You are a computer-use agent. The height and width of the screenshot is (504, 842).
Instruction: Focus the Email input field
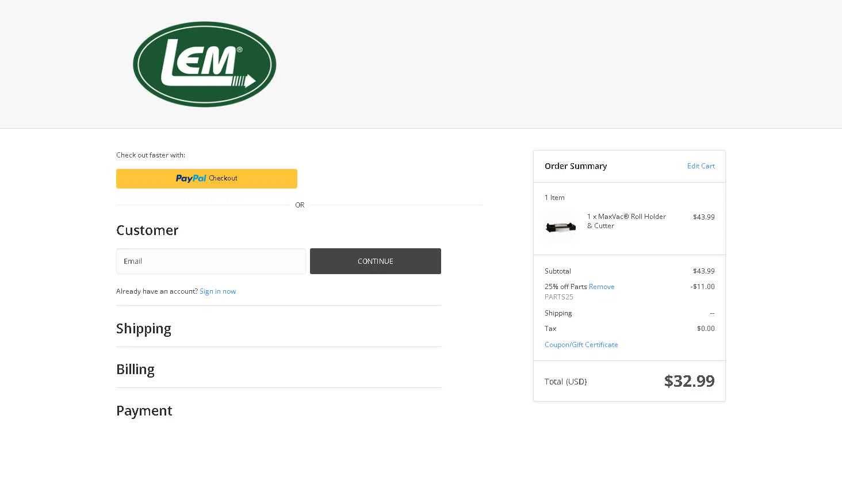[x=210, y=261]
